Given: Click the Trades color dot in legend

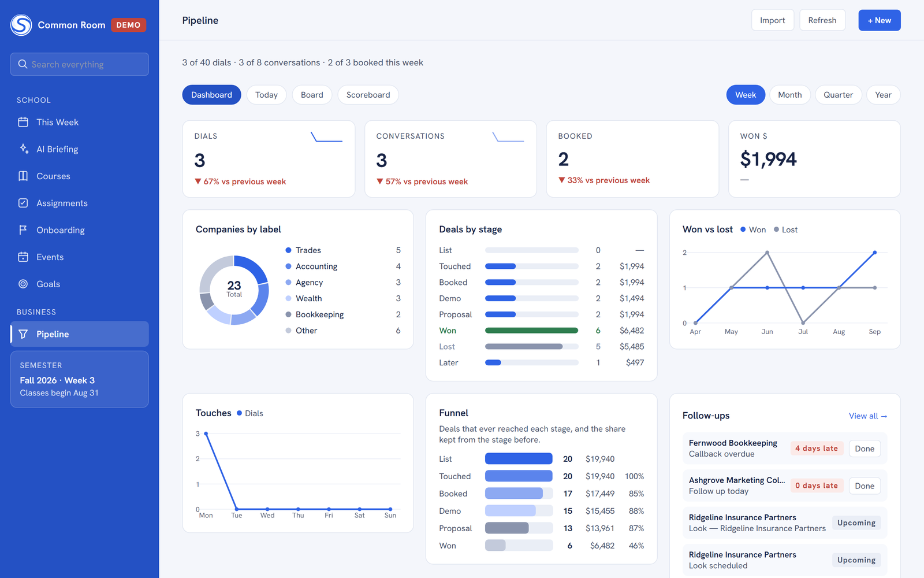Looking at the screenshot, I should (288, 250).
